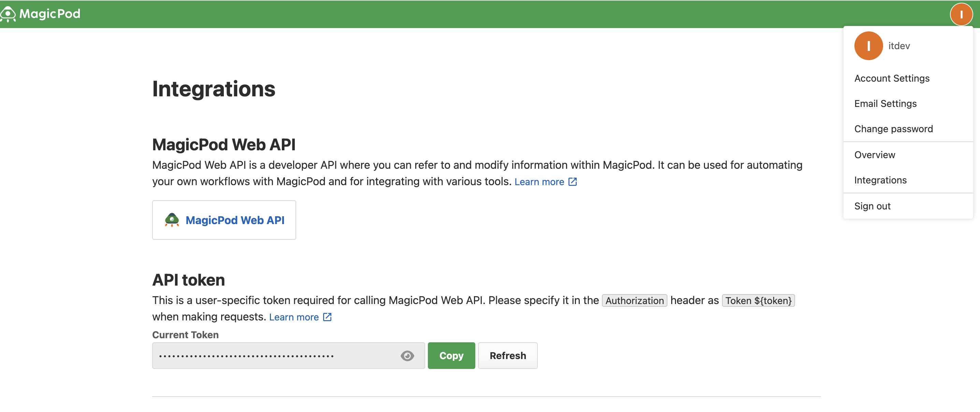Screen dimensions: 980x412
Task: Copy the current API token
Action: (x=451, y=356)
